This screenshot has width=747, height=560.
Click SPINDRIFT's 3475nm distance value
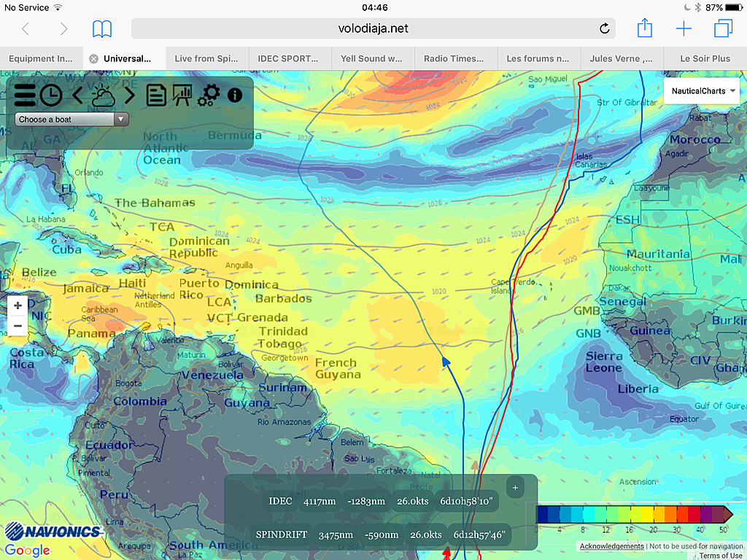[336, 534]
